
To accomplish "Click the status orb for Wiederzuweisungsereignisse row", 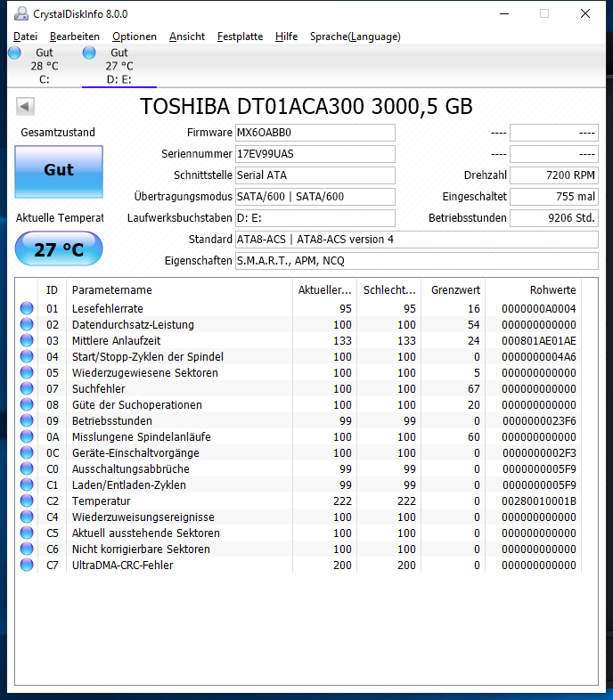I will (27, 517).
